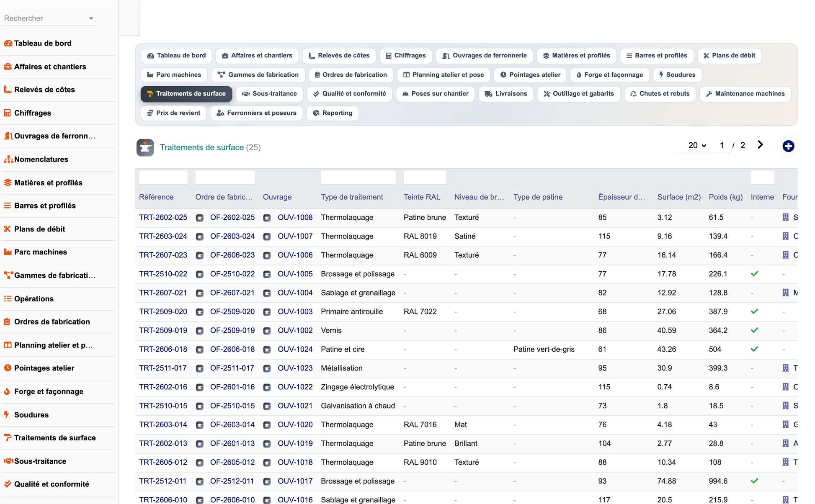
Task: Sort by Type de traitement column header
Action: click(x=352, y=197)
